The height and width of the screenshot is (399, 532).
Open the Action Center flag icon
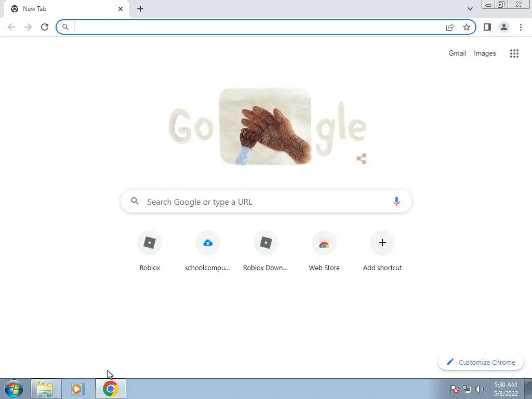[454, 389]
